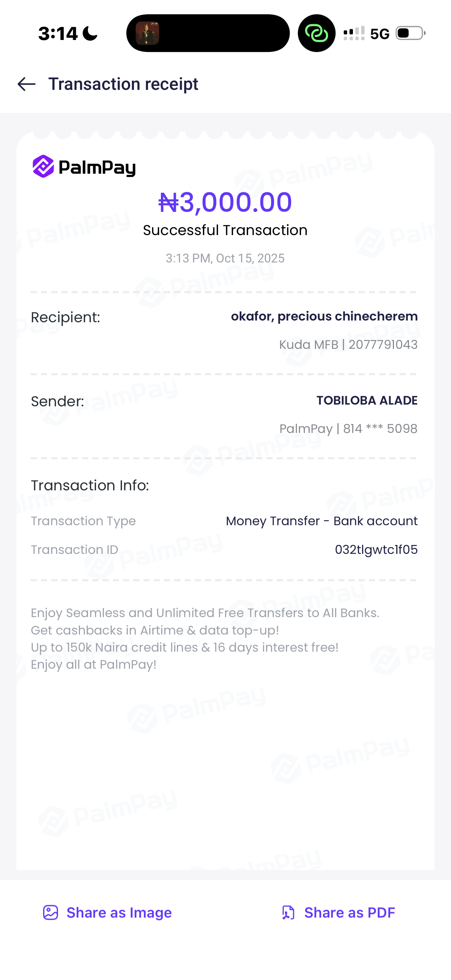Select the Kuda MFB account number
The image size is (451, 980).
(383, 345)
